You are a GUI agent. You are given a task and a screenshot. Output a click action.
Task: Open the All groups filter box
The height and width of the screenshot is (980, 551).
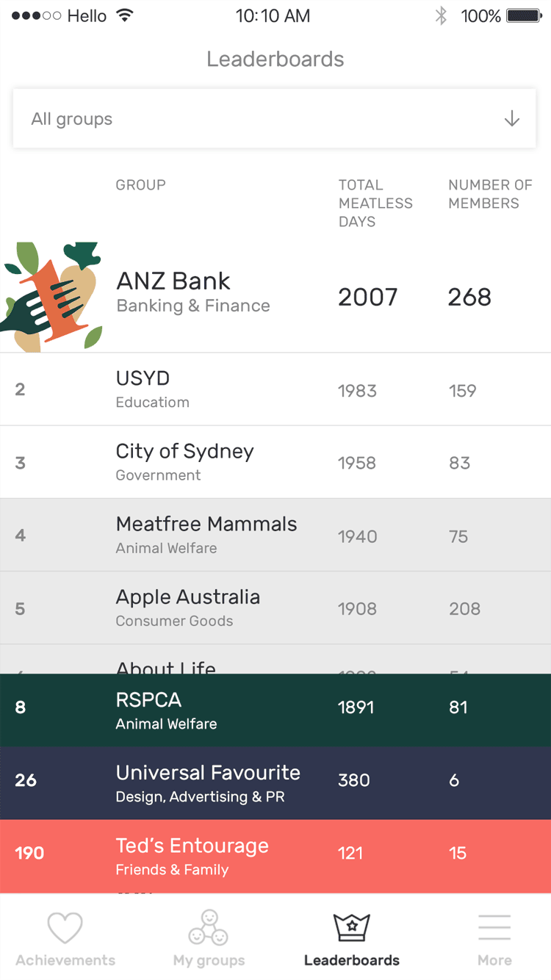pyautogui.click(x=274, y=119)
